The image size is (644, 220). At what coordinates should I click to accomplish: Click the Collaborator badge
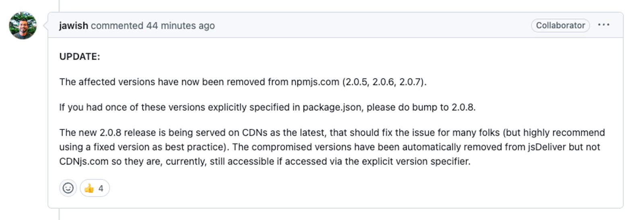click(x=560, y=25)
